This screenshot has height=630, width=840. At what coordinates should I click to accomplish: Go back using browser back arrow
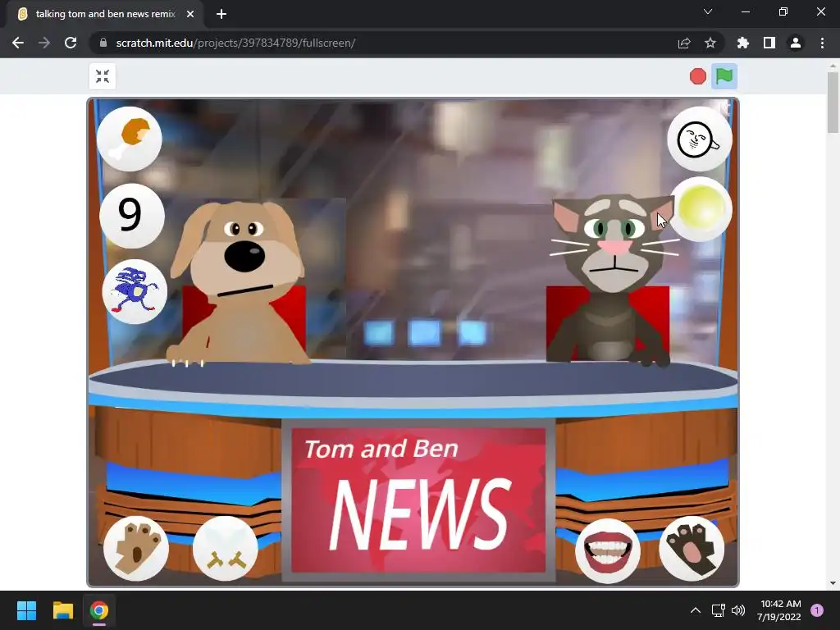click(18, 43)
